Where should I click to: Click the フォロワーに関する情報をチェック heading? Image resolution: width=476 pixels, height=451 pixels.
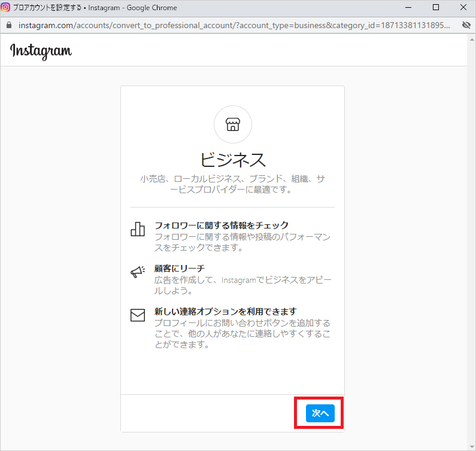[x=222, y=225]
